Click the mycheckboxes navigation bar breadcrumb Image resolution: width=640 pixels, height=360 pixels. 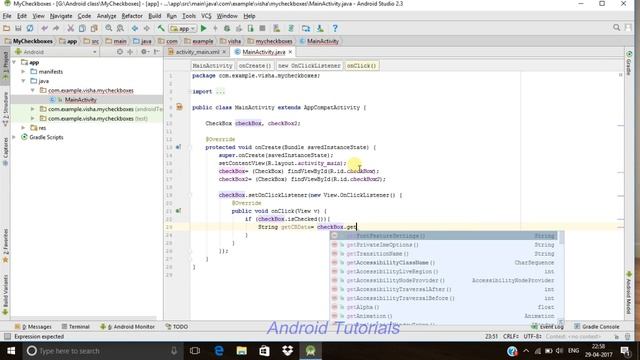point(270,41)
